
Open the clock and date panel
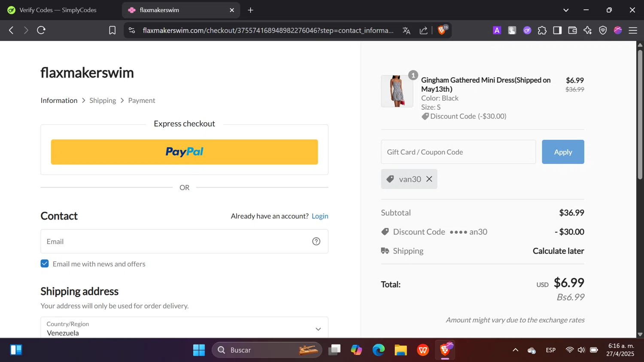(x=620, y=350)
